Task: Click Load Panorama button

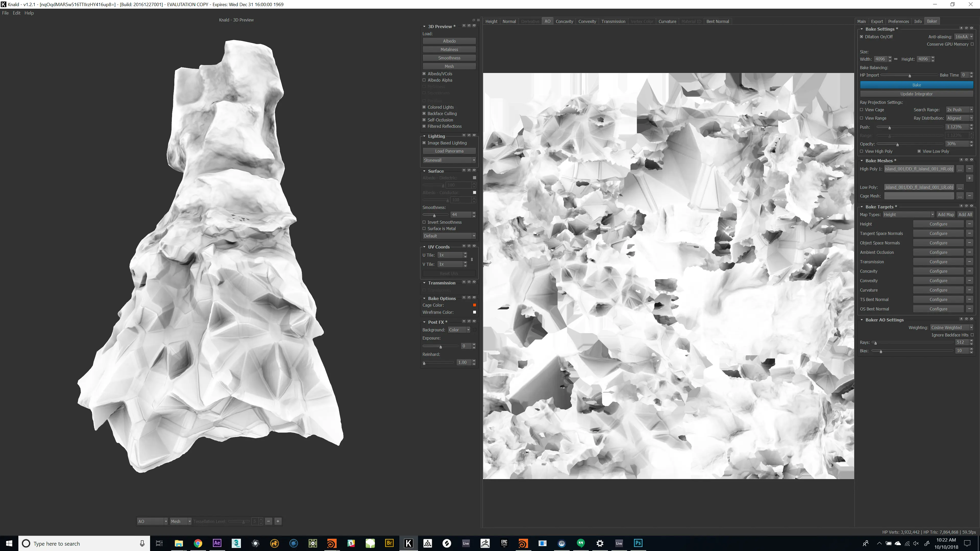Action: 449,151
